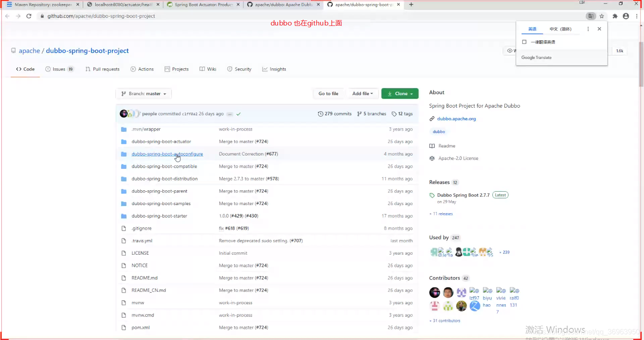Close the Google Translate popup
644x340 pixels.
click(x=599, y=29)
